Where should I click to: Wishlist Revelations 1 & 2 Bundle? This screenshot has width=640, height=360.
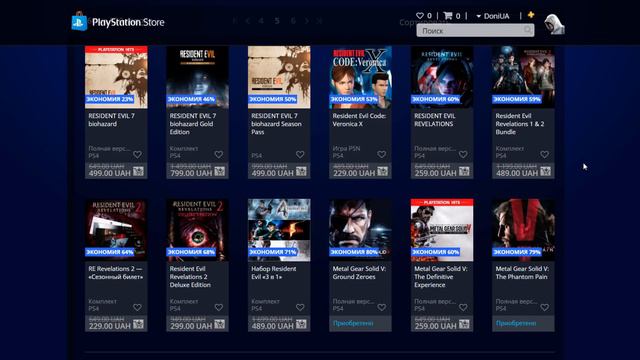point(544,154)
